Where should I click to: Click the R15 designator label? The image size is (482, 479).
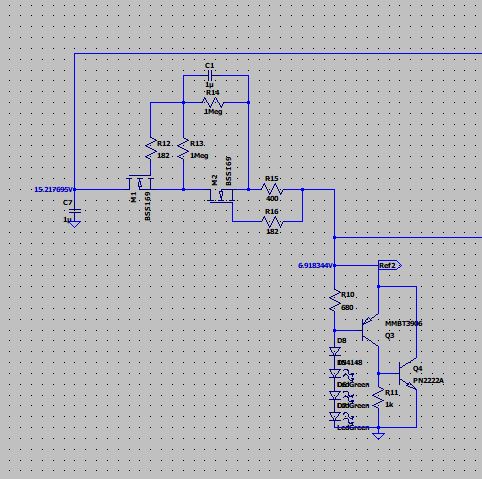coord(271,179)
